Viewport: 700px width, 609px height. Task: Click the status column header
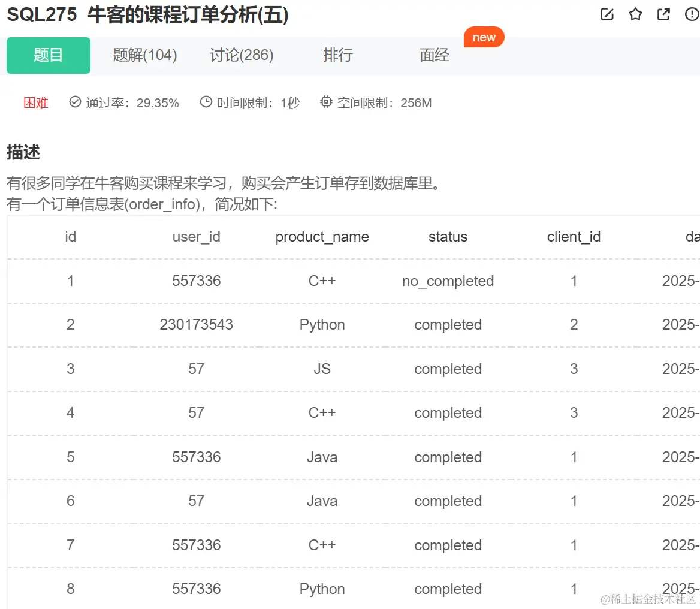(x=448, y=237)
